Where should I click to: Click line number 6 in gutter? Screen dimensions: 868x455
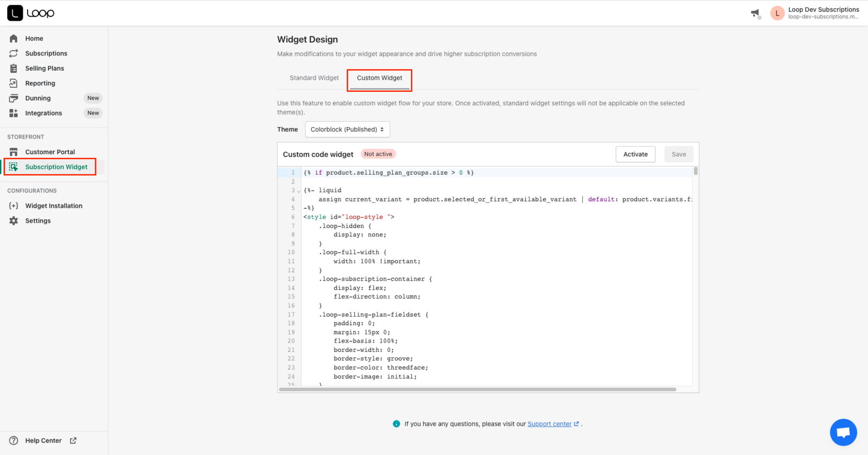(293, 217)
